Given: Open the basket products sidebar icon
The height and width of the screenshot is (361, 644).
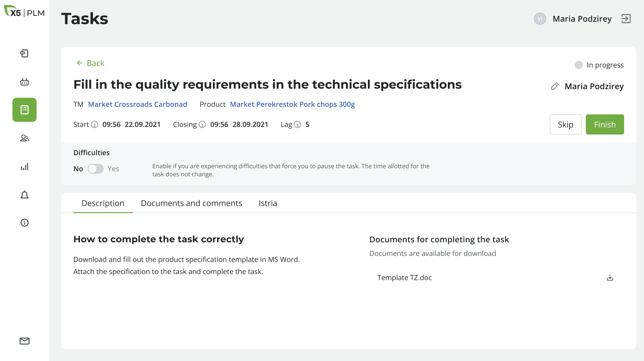Looking at the screenshot, I should point(24,82).
